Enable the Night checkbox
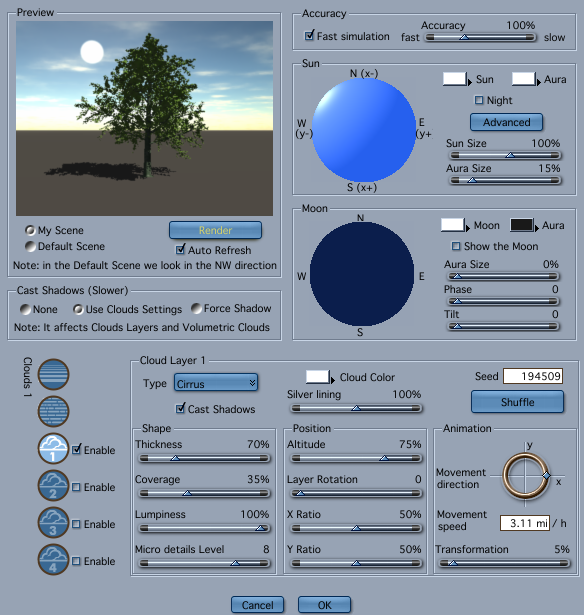The image size is (584, 615). click(x=479, y=100)
